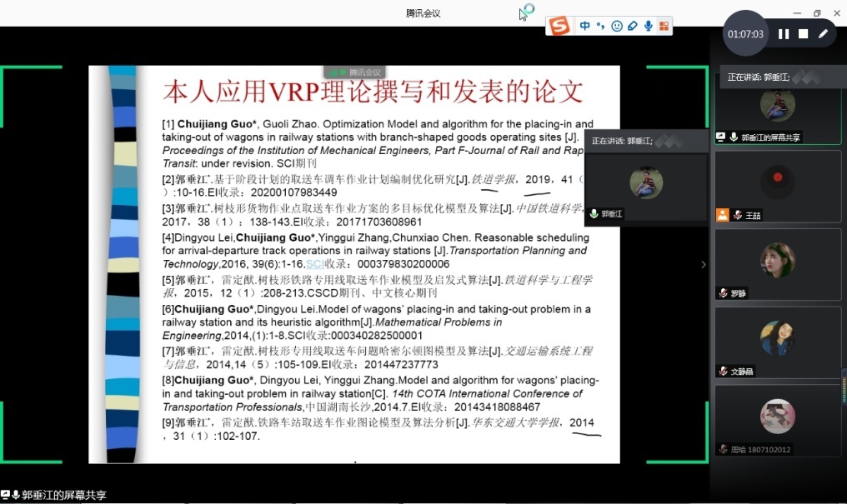847x504 pixels.
Task: Click reference [9] journal 华东交通大学学报
Action: tap(515, 422)
